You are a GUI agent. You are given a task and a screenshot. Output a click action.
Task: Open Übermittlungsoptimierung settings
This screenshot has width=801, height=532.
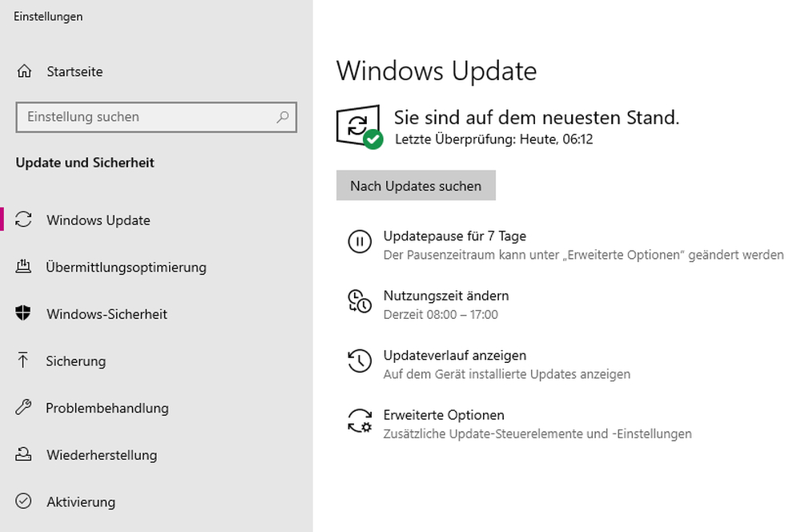127,267
